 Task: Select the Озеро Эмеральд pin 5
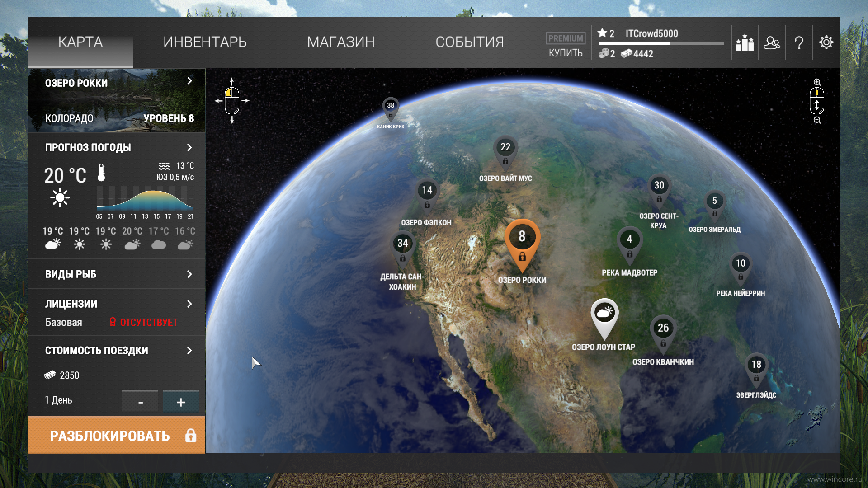point(715,206)
